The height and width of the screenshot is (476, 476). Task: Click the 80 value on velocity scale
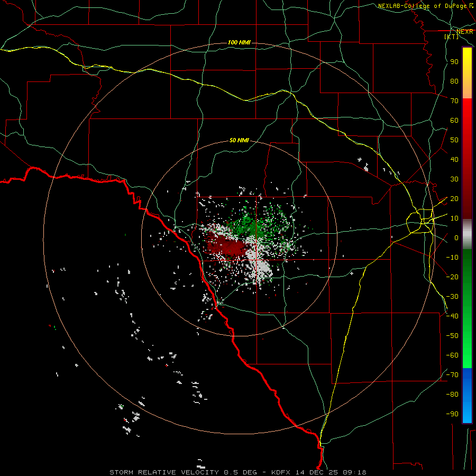[x=454, y=81]
